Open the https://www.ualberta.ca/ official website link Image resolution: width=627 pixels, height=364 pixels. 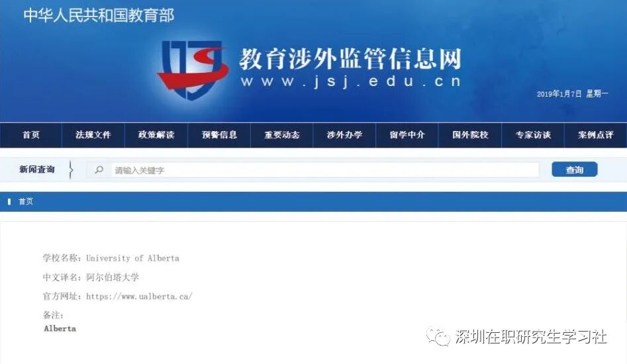139,296
